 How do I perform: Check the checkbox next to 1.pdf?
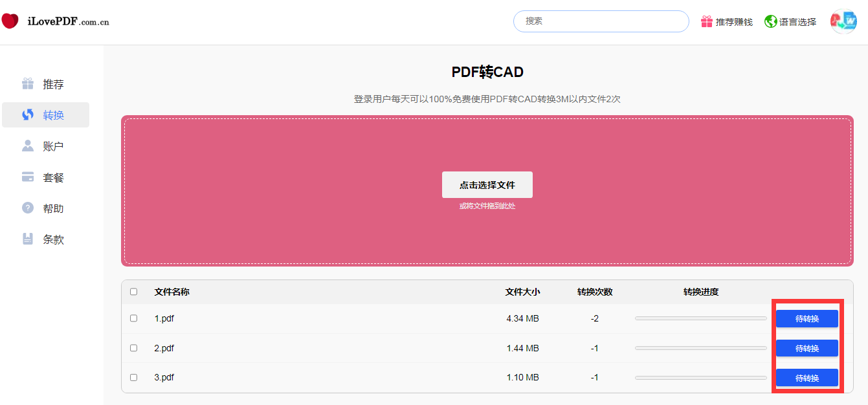[134, 318]
